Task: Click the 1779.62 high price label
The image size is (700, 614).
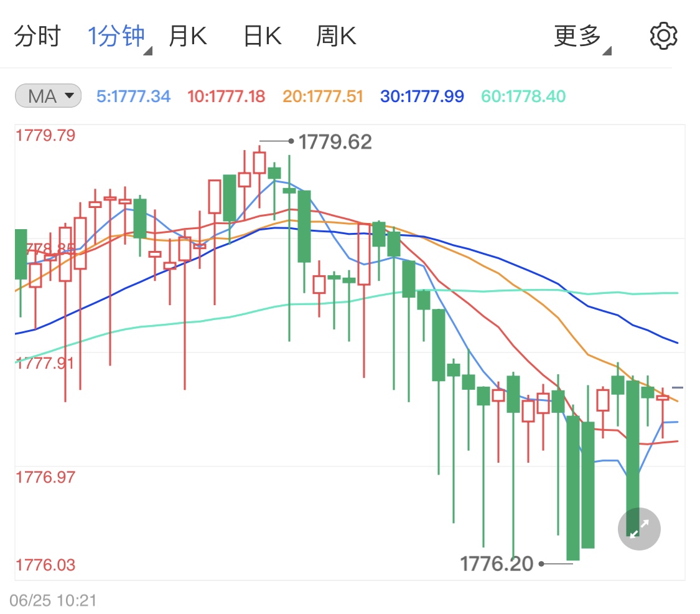Action: coord(335,141)
